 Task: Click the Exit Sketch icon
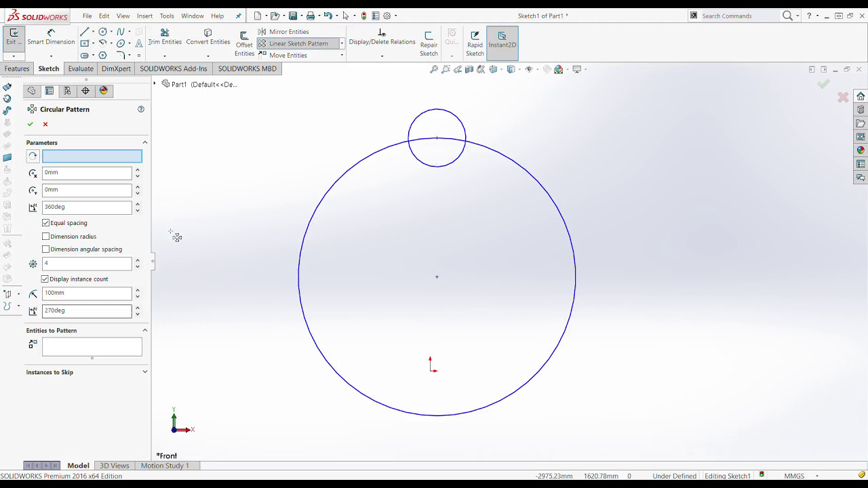14,37
